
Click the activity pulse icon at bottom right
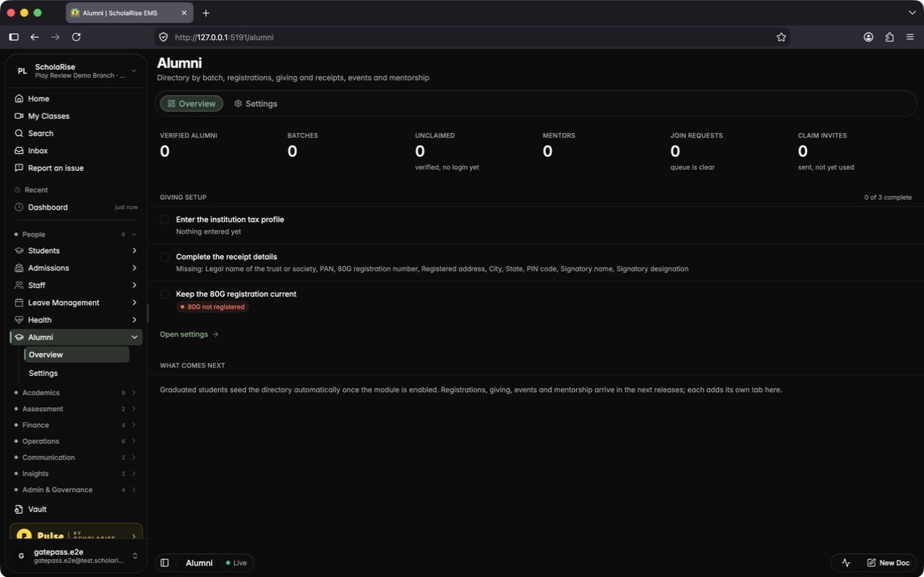(846, 563)
